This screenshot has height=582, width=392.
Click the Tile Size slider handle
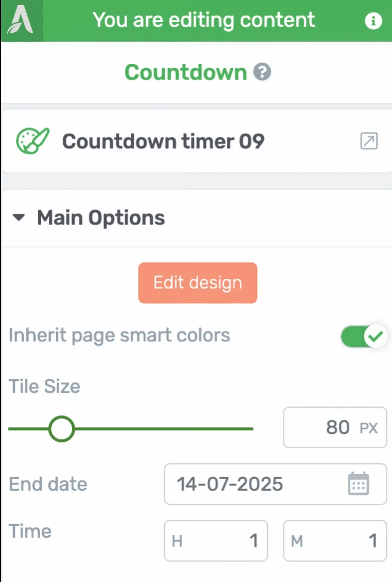point(61,429)
